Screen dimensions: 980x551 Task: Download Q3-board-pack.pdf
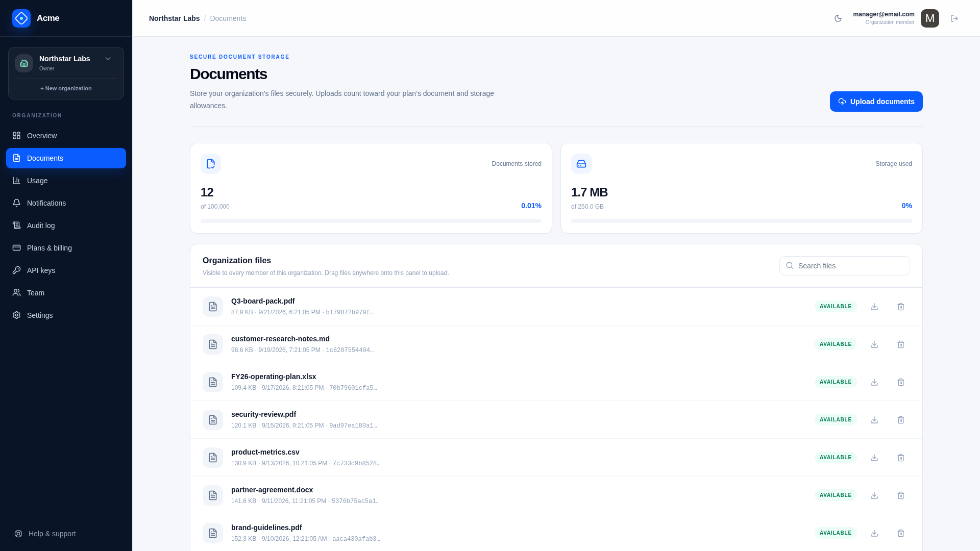coord(874,307)
